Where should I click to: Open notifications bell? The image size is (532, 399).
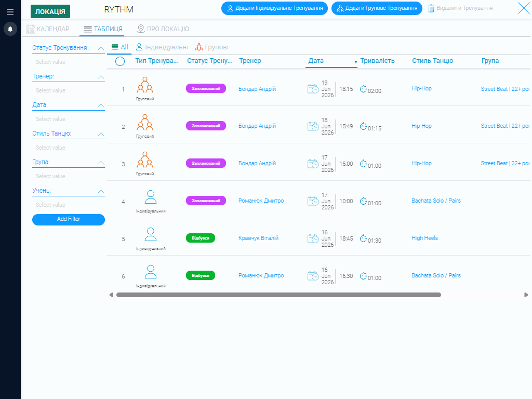tap(10, 29)
